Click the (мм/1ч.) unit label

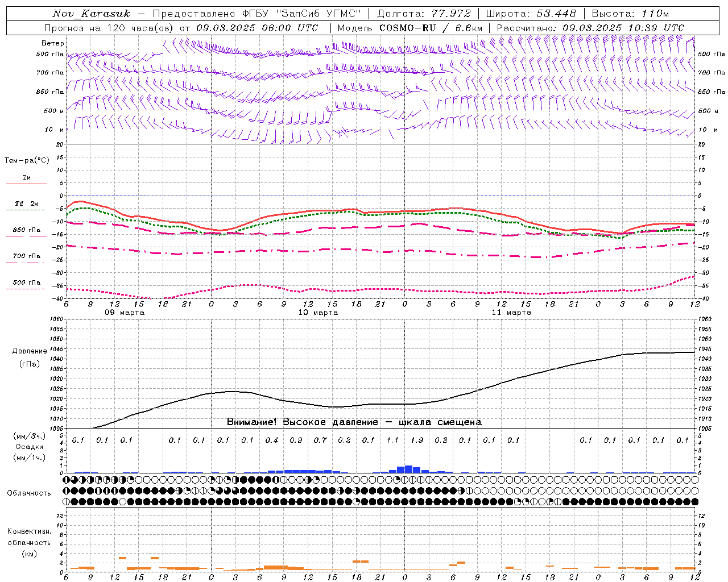(x=30, y=458)
